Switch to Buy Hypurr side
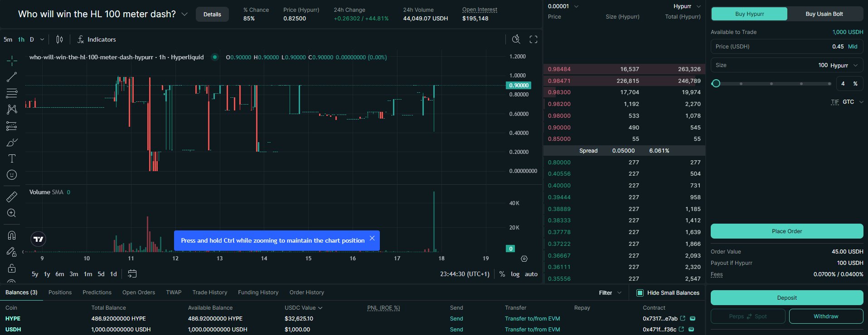868x335 pixels. [x=749, y=14]
